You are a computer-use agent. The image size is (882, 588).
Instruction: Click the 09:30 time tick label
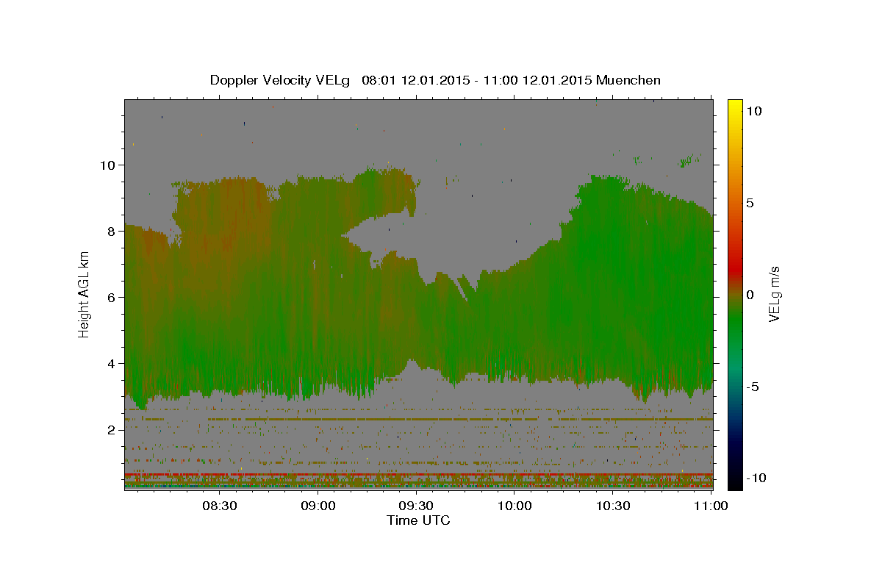pyautogui.click(x=416, y=506)
